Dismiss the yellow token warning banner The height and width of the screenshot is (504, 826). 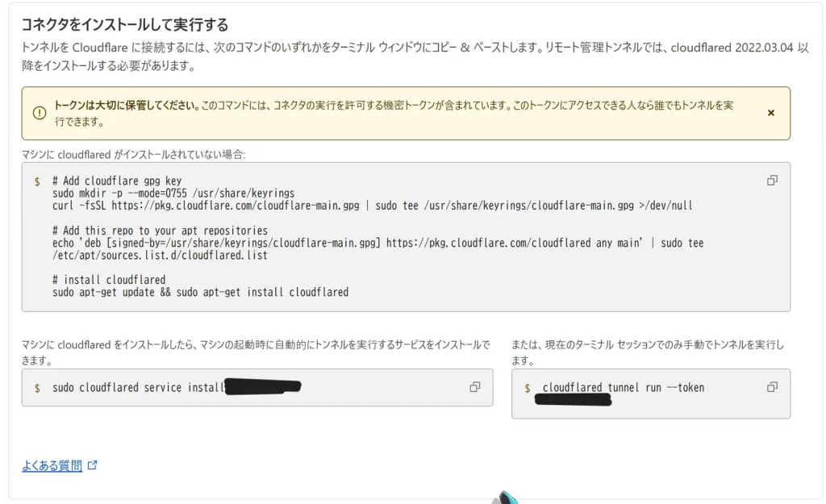770,113
